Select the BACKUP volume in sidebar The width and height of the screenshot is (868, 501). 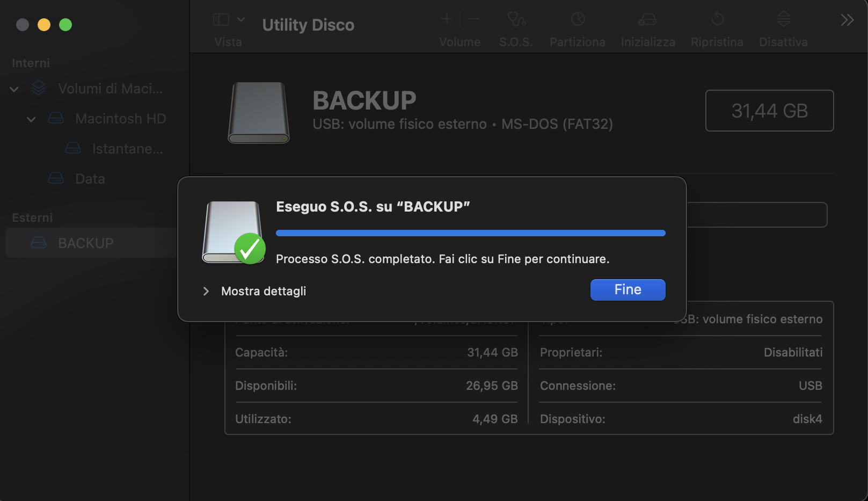click(86, 243)
